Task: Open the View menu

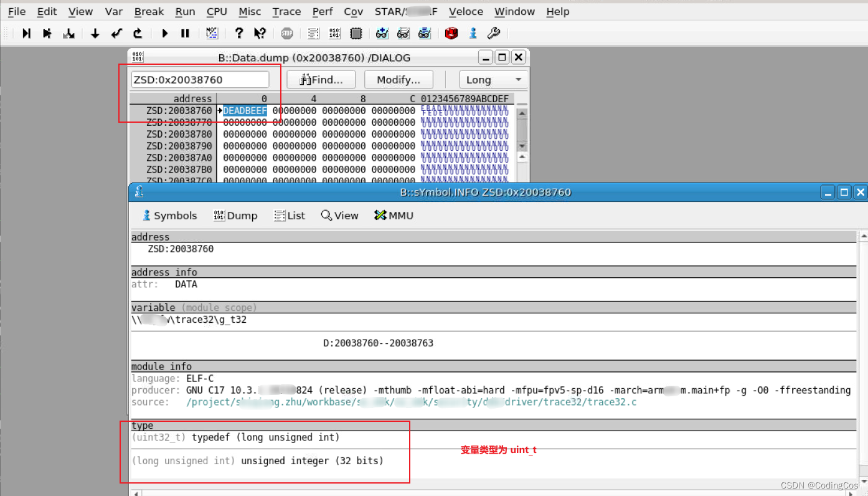Action: coord(80,11)
